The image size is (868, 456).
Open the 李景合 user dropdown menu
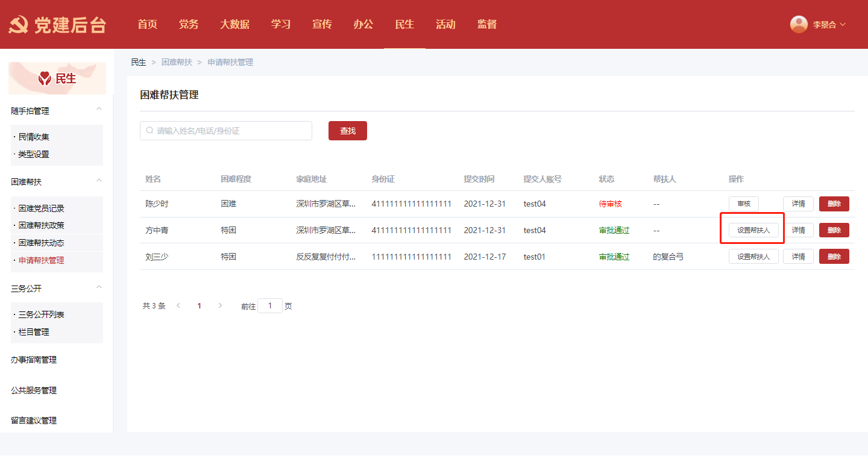point(829,25)
